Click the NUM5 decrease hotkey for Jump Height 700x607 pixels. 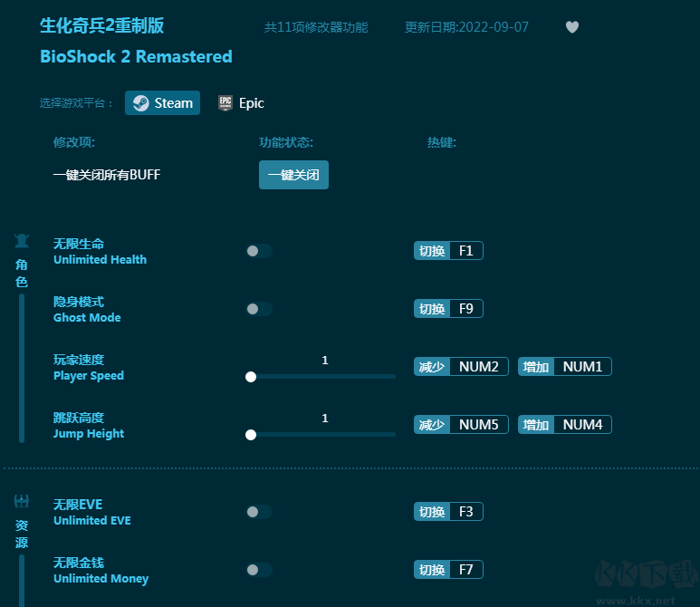click(461, 425)
